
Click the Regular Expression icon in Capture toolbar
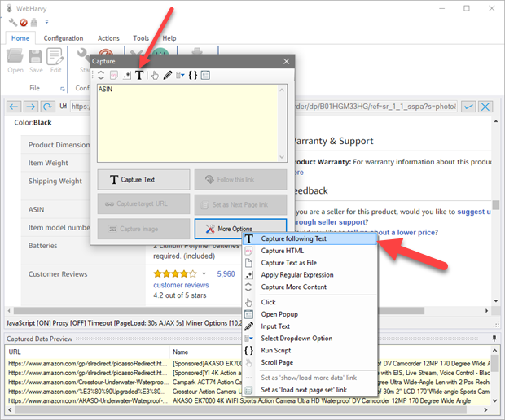coord(127,75)
